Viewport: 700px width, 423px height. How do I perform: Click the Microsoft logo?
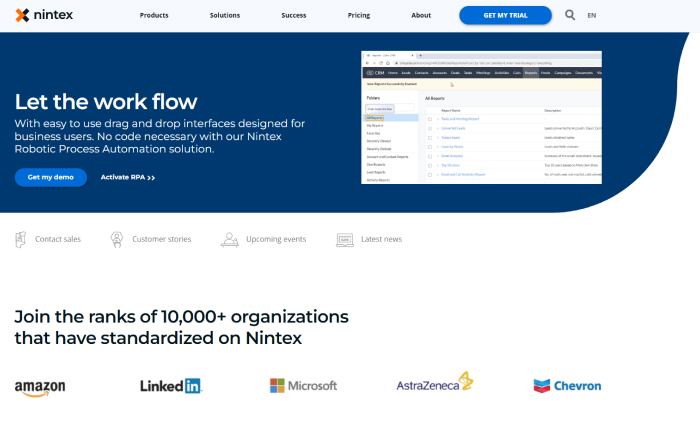click(304, 386)
